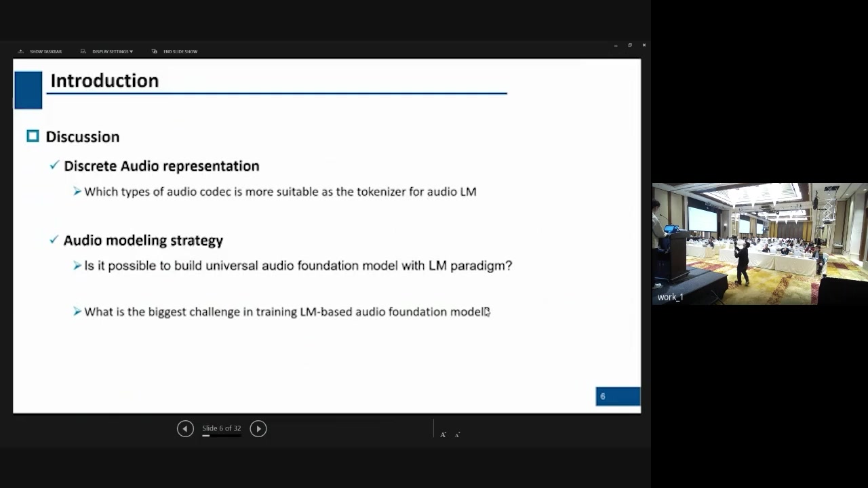The width and height of the screenshot is (868, 488).
Task: Click the arrow bullet before "Which types of audio codec"
Action: coord(77,192)
